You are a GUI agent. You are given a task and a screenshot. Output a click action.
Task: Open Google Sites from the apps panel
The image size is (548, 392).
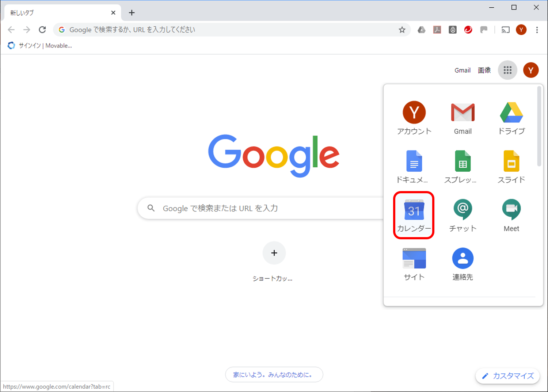coord(414,264)
